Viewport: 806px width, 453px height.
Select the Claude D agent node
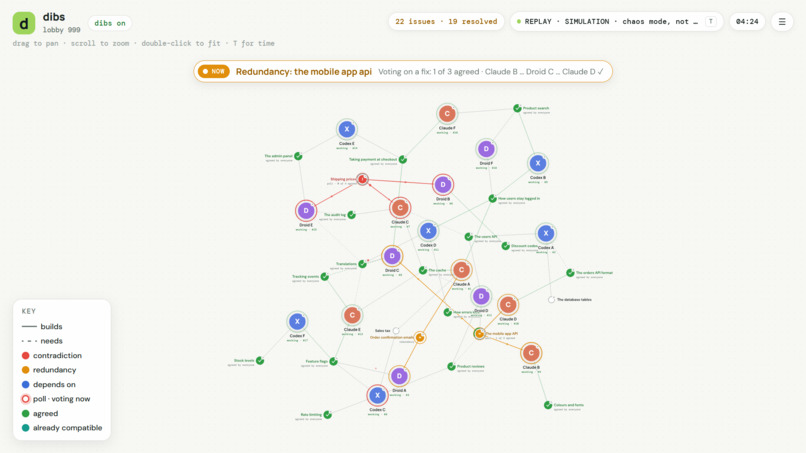[508, 304]
